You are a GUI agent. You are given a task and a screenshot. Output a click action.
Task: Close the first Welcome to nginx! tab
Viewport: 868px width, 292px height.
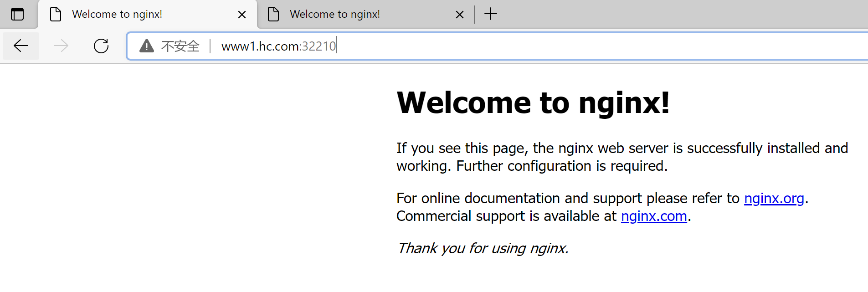coord(242,15)
